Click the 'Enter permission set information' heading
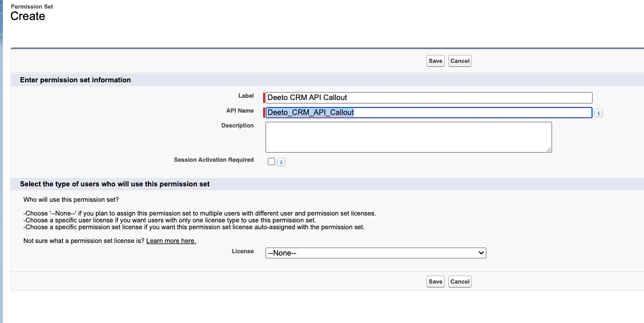 (x=75, y=80)
